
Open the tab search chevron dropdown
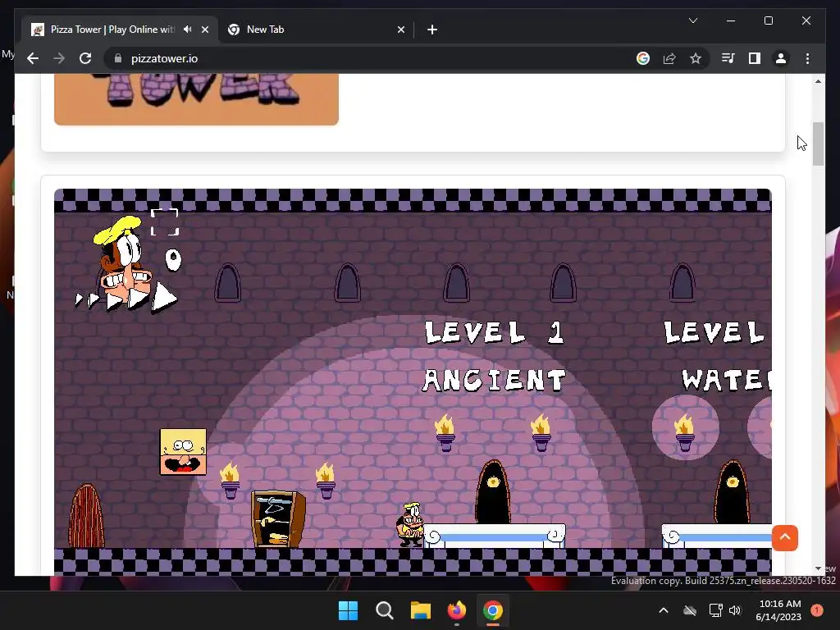[x=692, y=21]
